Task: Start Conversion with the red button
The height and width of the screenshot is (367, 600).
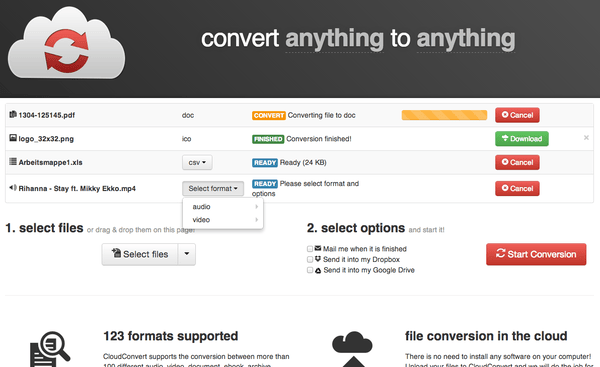Action: click(536, 254)
